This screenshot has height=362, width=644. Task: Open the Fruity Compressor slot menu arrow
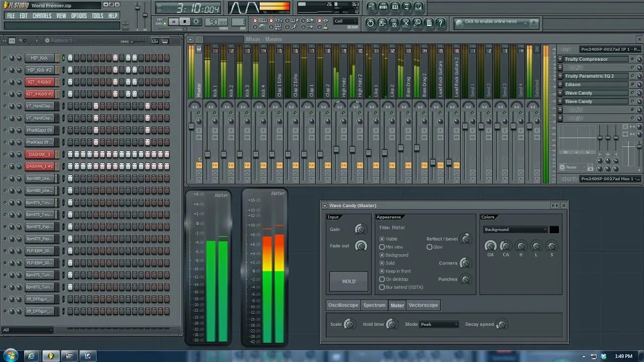click(560, 59)
